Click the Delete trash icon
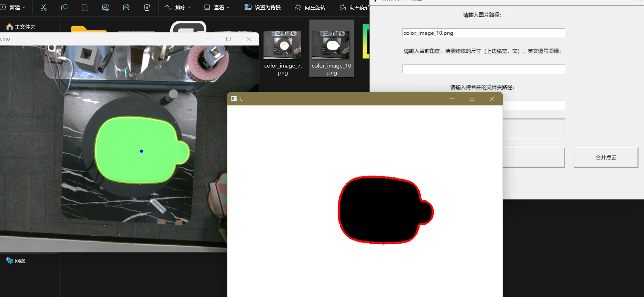644x297 pixels. point(147,7)
